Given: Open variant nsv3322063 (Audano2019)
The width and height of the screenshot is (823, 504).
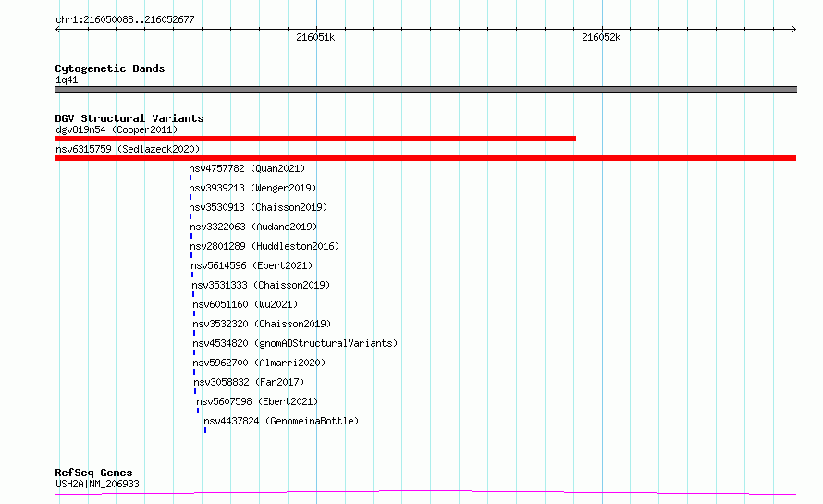Looking at the screenshot, I should pyautogui.click(x=253, y=227).
